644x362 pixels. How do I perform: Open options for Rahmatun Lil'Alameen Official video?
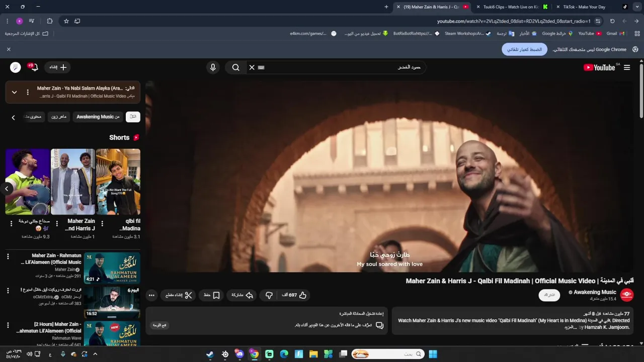[x=8, y=256]
